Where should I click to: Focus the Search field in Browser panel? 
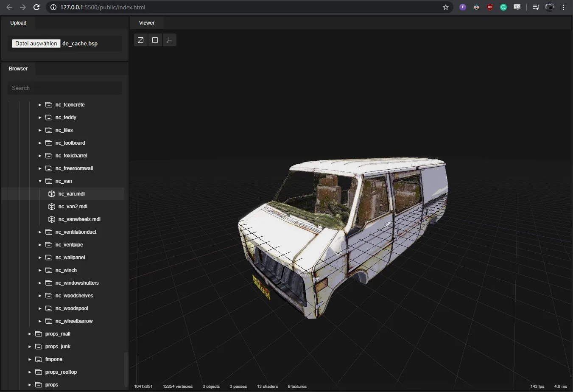click(x=64, y=88)
